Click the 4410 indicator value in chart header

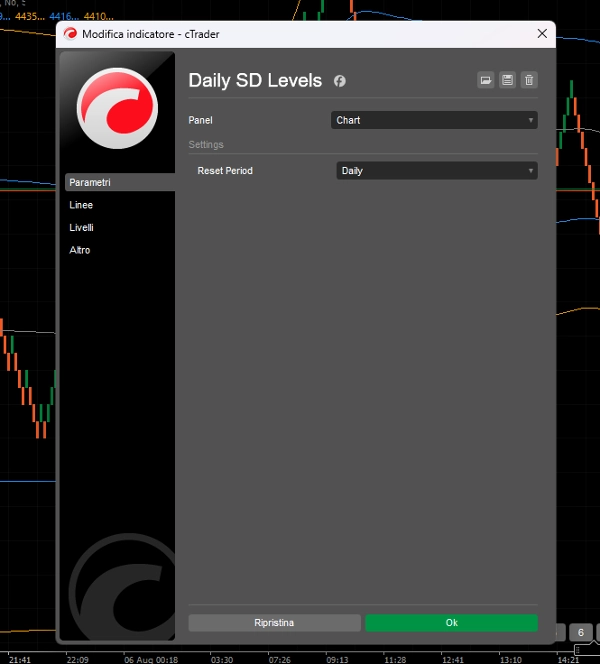tap(99, 17)
